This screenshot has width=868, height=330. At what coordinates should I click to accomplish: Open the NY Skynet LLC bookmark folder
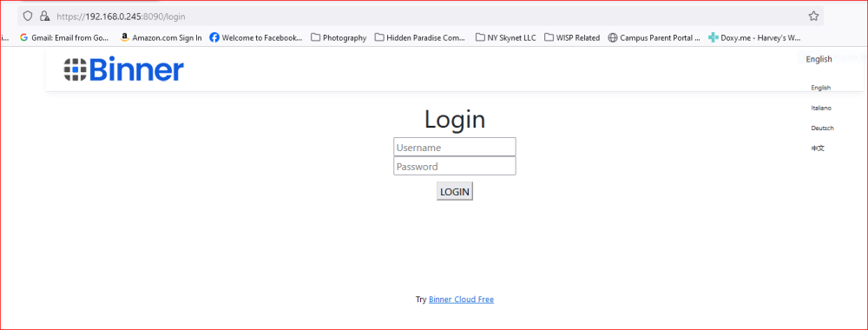click(x=505, y=37)
